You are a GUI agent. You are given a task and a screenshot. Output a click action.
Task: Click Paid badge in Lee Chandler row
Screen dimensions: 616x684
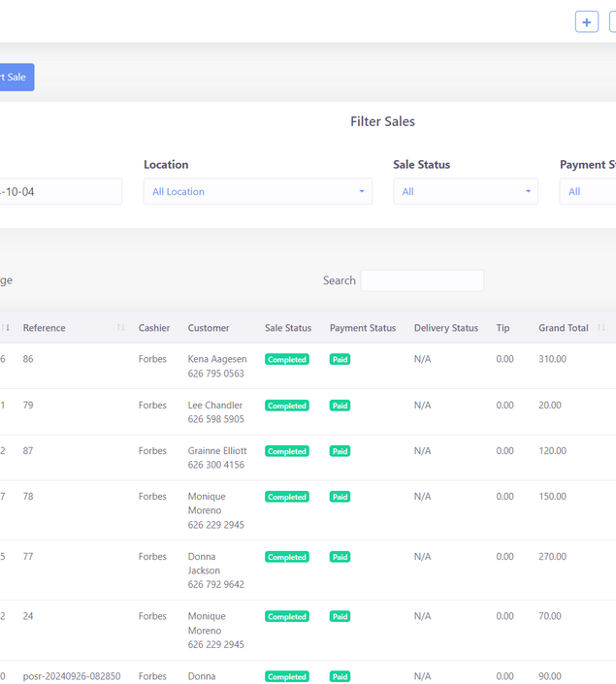pos(340,406)
